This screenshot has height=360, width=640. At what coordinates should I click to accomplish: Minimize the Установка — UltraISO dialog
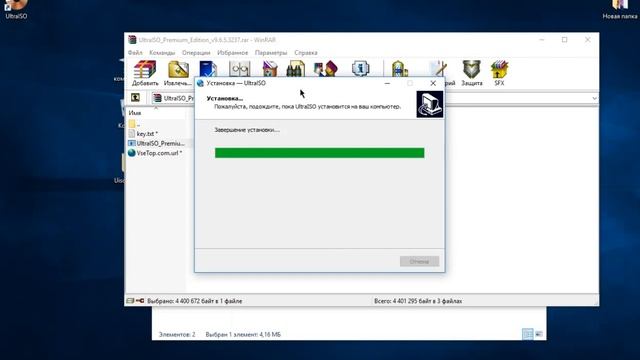pos(387,83)
